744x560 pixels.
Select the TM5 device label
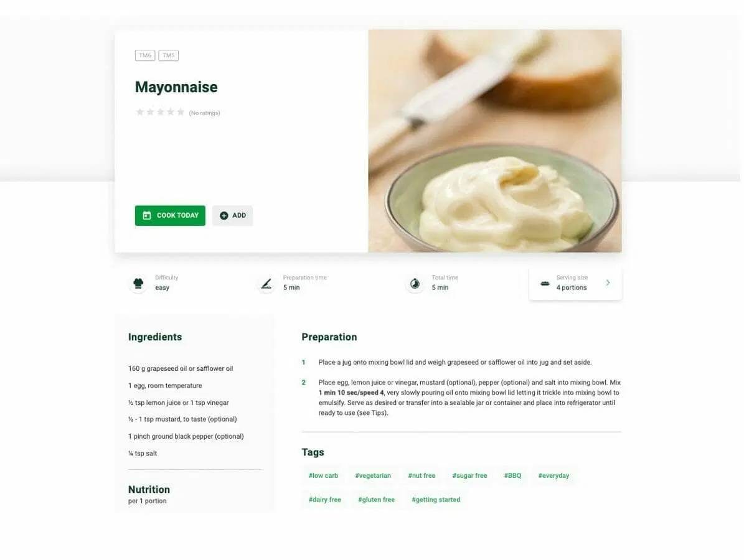point(169,55)
